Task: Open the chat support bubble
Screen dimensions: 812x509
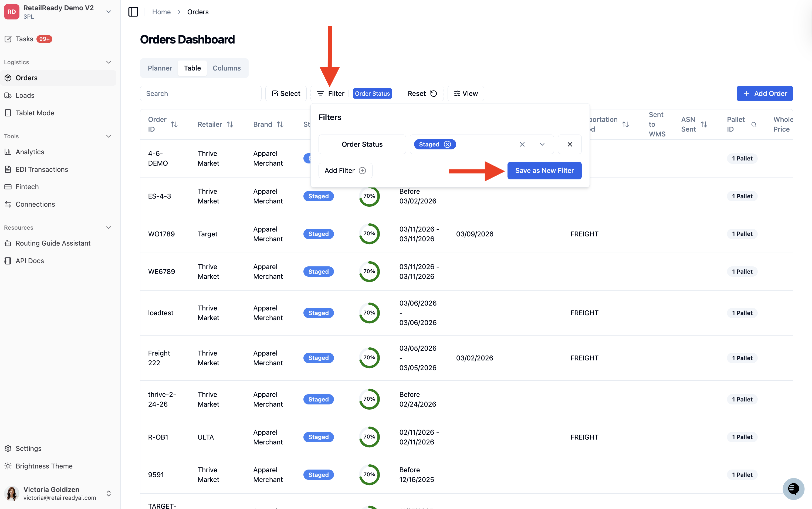Action: pyautogui.click(x=793, y=489)
